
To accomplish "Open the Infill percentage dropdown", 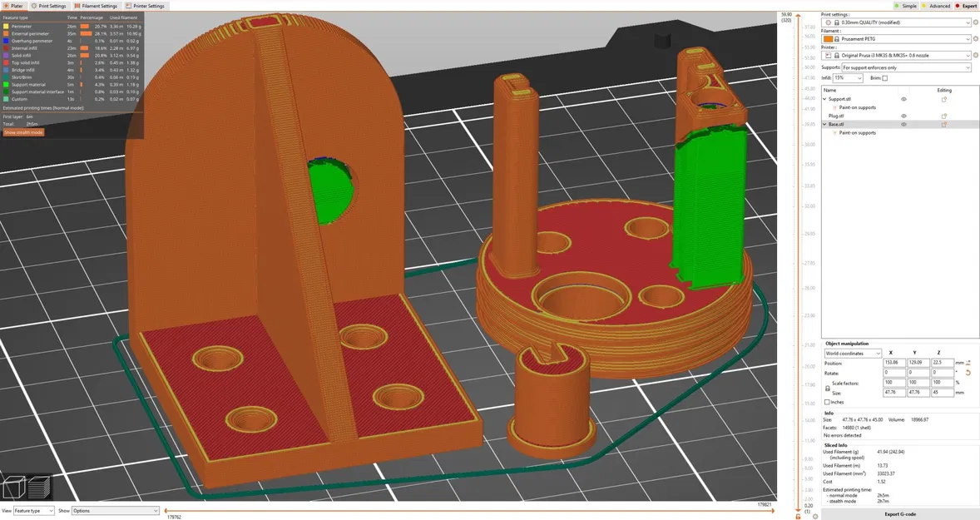I will coord(848,78).
